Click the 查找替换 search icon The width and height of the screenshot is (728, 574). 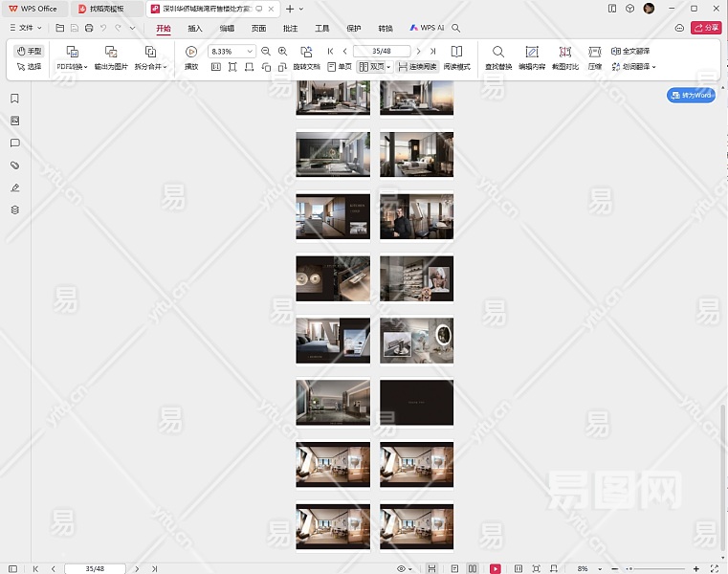[x=497, y=52]
